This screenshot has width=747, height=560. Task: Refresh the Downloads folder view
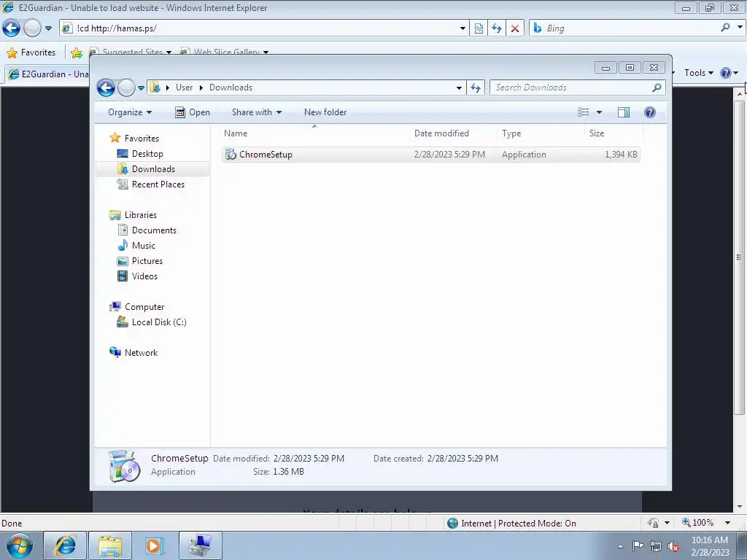[476, 87]
